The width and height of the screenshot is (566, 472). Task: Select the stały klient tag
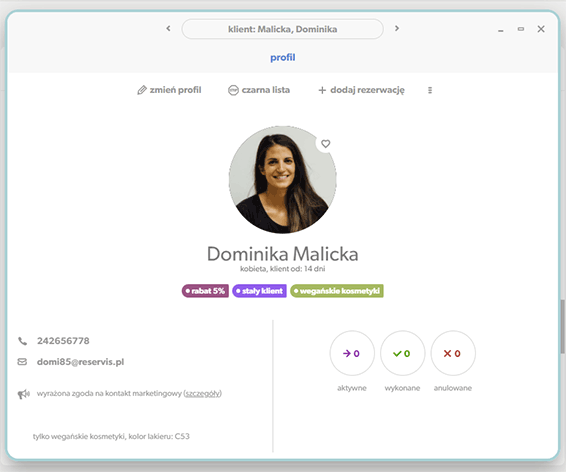pyautogui.click(x=260, y=291)
